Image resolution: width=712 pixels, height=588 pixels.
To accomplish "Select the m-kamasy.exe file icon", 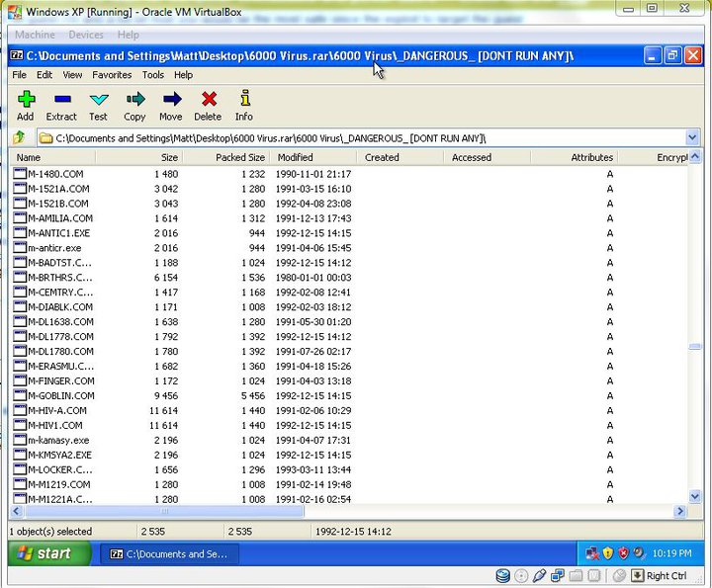I will click(x=20, y=440).
